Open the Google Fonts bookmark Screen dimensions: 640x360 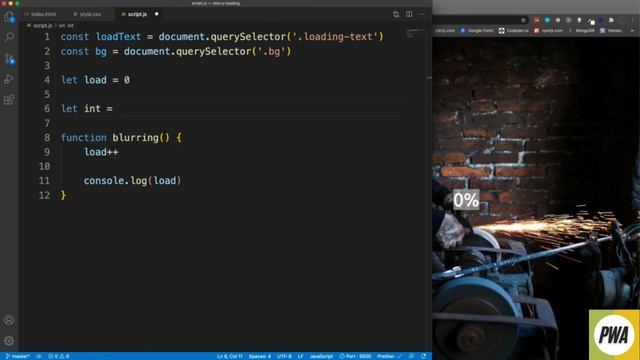point(477,31)
